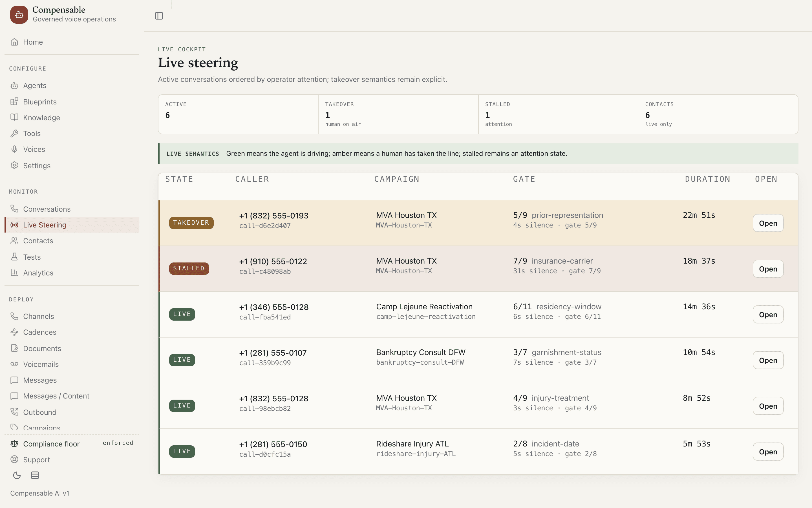This screenshot has height=508, width=812.
Task: Toggle dark mode moon icon
Action: [17, 476]
